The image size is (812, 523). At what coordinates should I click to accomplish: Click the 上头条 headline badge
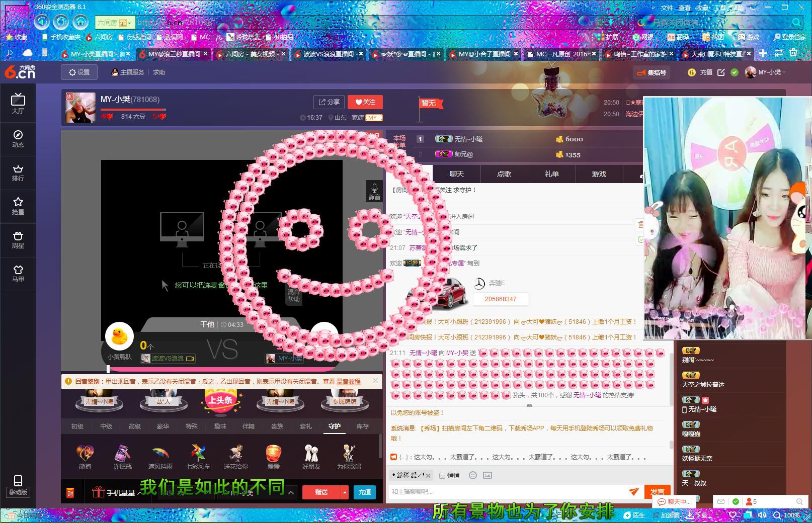click(x=220, y=400)
